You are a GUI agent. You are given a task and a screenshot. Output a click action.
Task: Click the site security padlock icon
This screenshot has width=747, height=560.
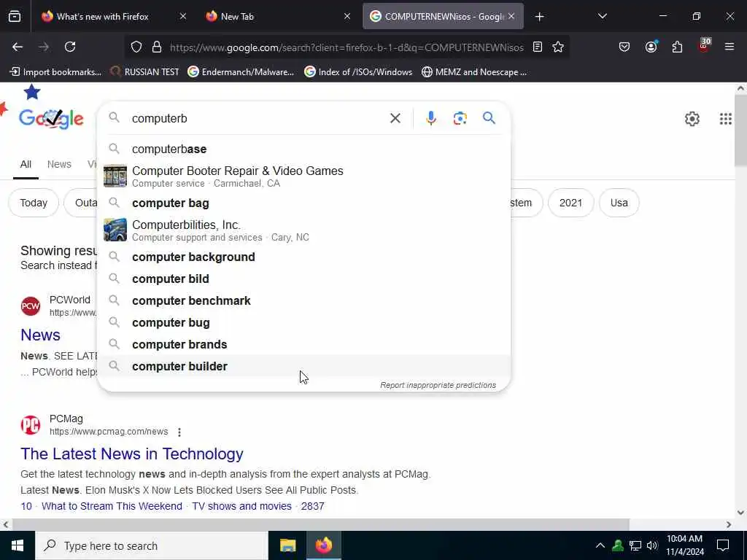[157, 47]
